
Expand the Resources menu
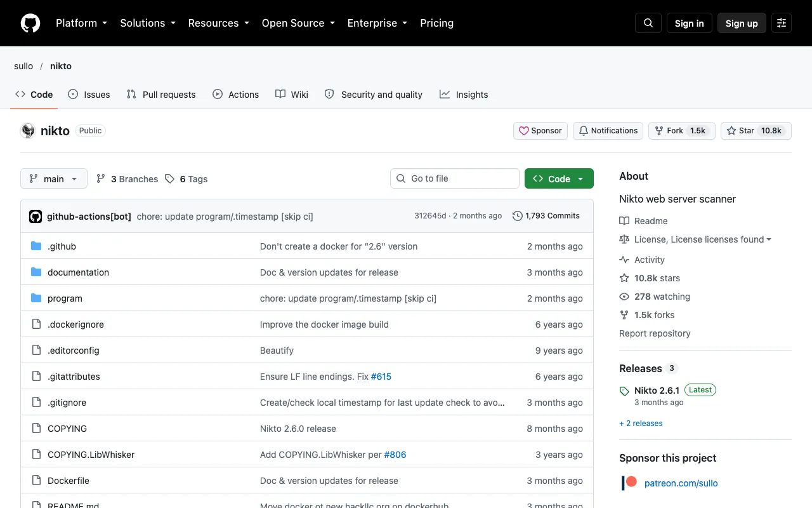219,23
